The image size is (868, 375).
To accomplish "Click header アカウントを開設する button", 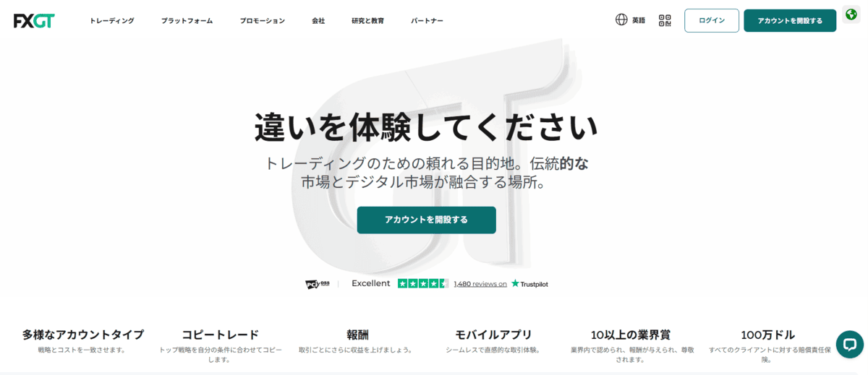I will (790, 20).
